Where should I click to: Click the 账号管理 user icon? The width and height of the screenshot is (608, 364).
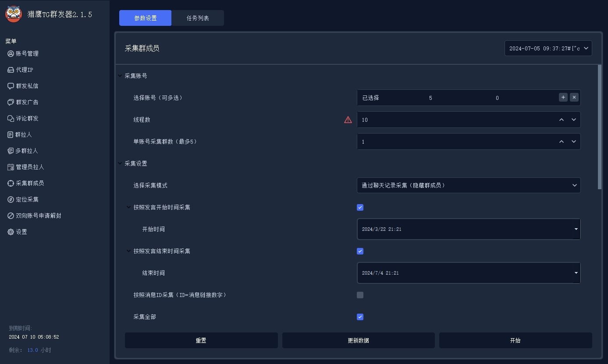11,53
